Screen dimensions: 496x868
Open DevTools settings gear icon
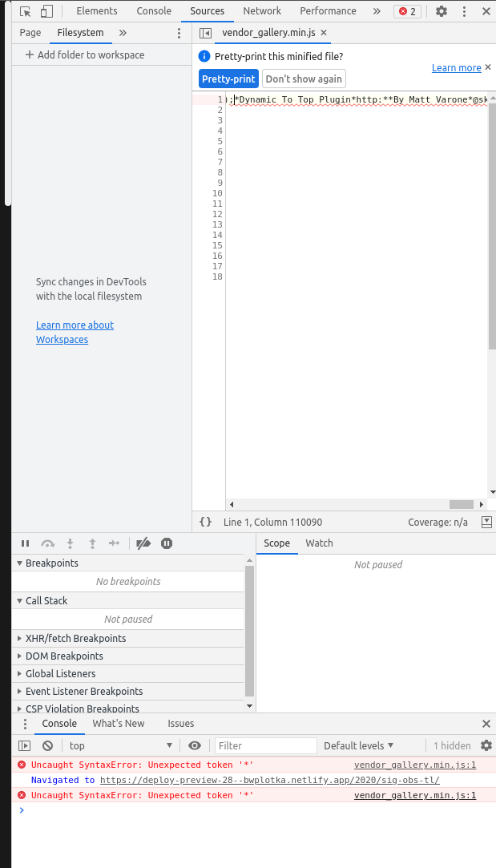pos(442,11)
